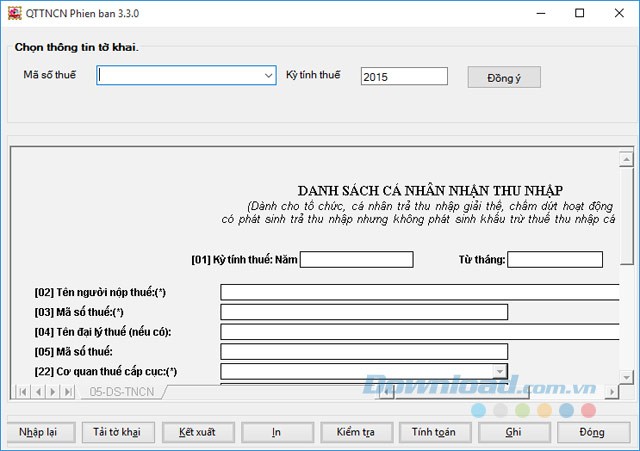Export data with the Kết xuất button
Image resolution: width=640 pixels, height=451 pixels.
coord(197,432)
